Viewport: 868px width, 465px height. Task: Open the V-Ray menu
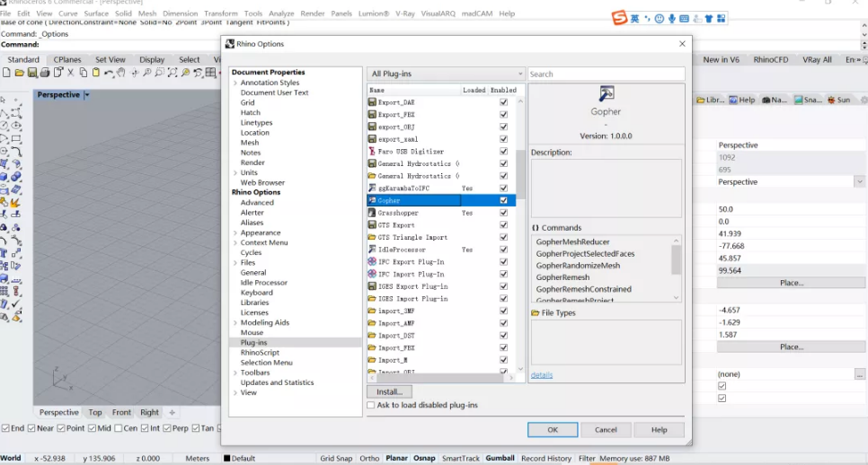[x=404, y=13]
